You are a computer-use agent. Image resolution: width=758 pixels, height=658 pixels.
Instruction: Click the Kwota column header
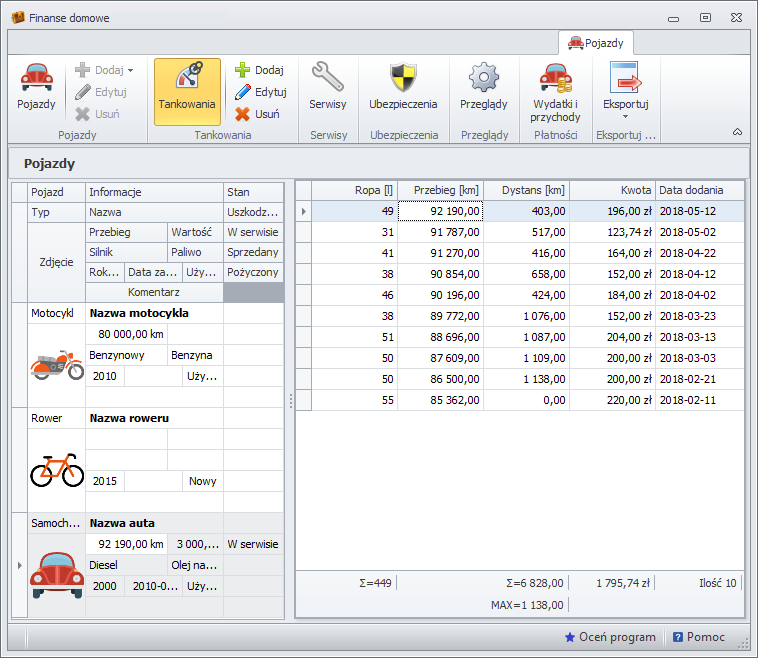(612, 190)
